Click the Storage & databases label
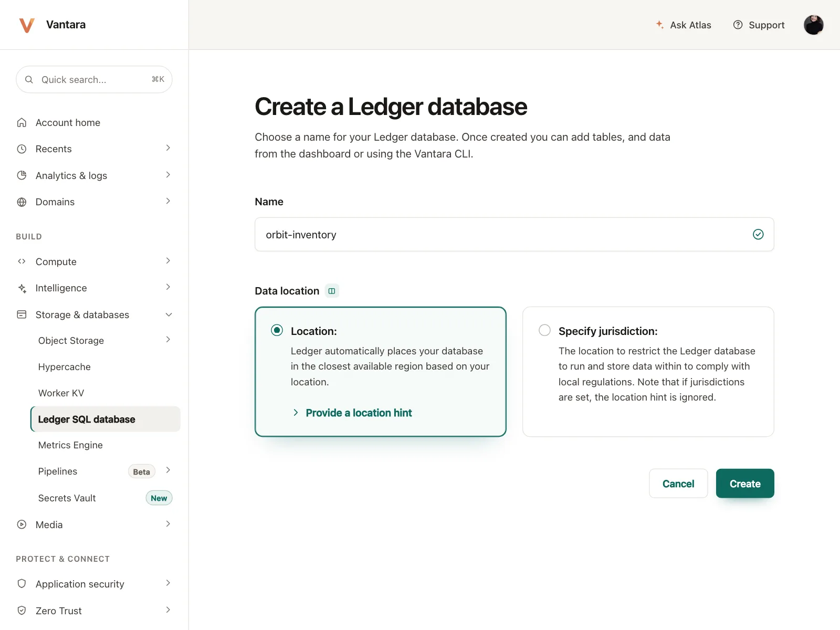 (x=82, y=314)
